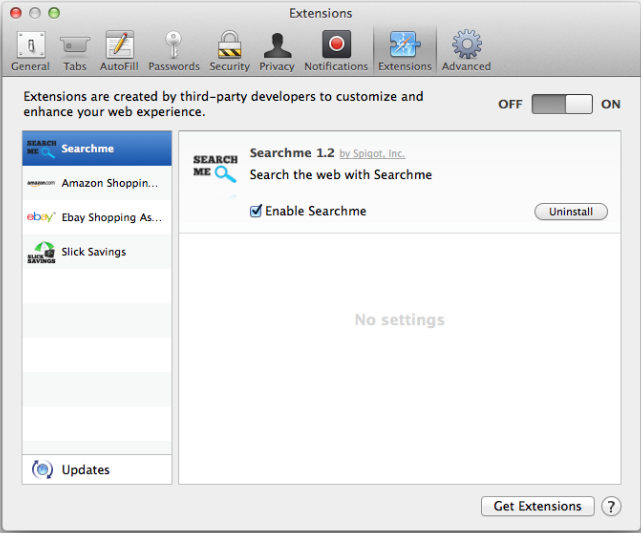The image size is (644, 537).
Task: Open the Passwords preferences pane
Action: click(174, 51)
